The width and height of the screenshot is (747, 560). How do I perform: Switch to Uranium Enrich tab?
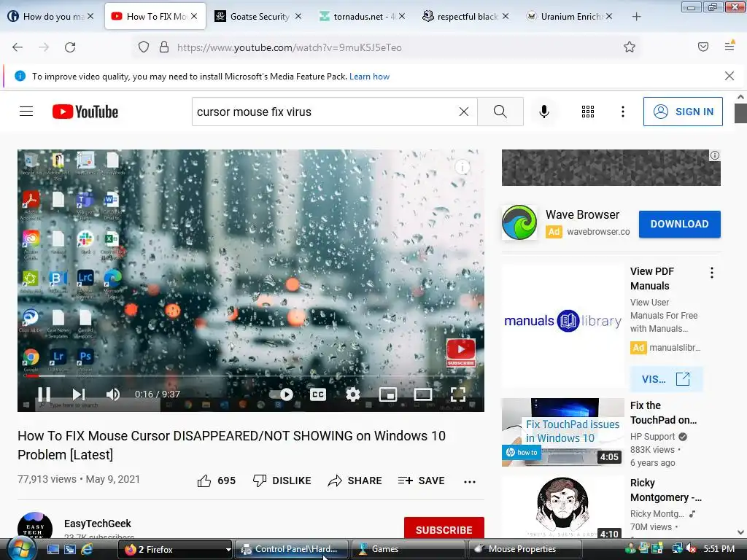(569, 17)
